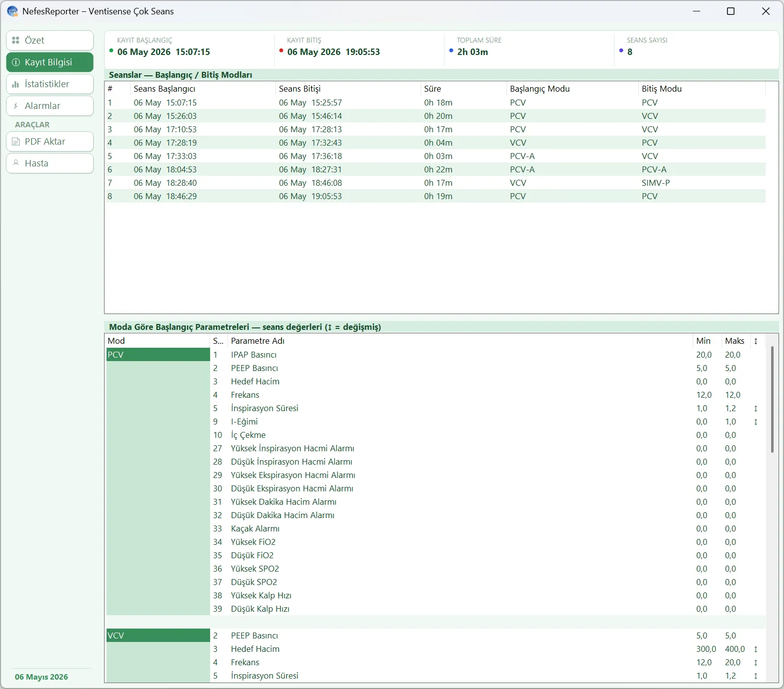Go to İstatistikler statistics view
Image resolution: width=784 pixels, height=689 pixels.
click(50, 84)
